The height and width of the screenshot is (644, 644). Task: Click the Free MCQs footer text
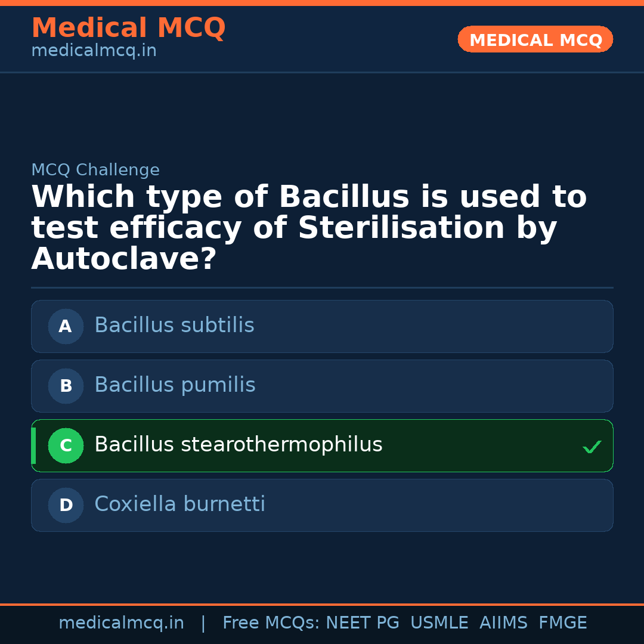coord(271,623)
